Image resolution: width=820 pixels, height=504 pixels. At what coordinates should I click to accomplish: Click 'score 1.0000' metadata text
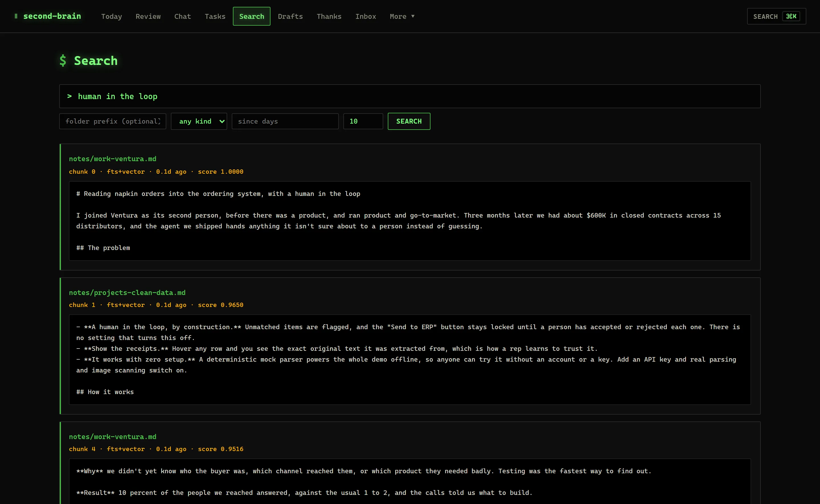(x=221, y=172)
